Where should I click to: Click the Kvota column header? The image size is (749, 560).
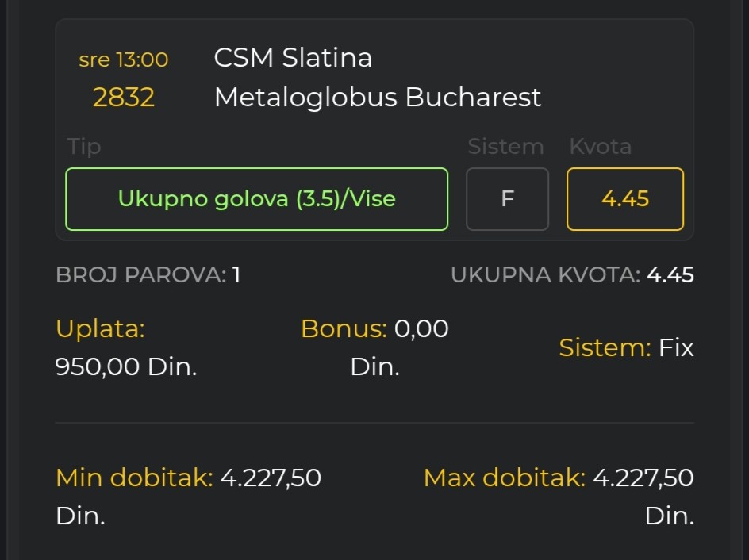600,147
